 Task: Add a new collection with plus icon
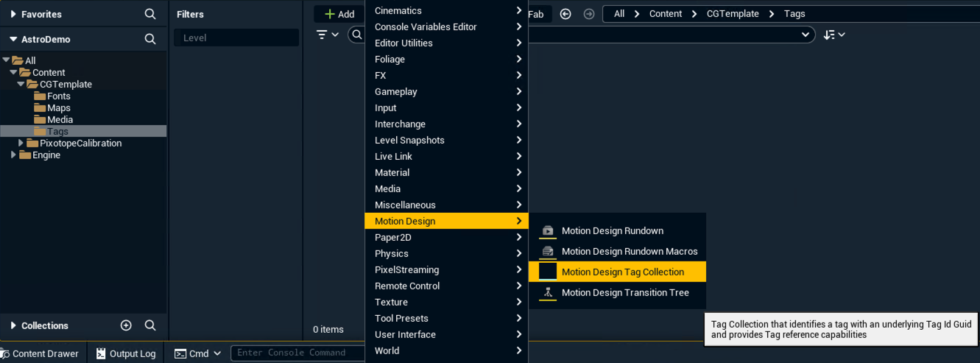[x=126, y=325]
